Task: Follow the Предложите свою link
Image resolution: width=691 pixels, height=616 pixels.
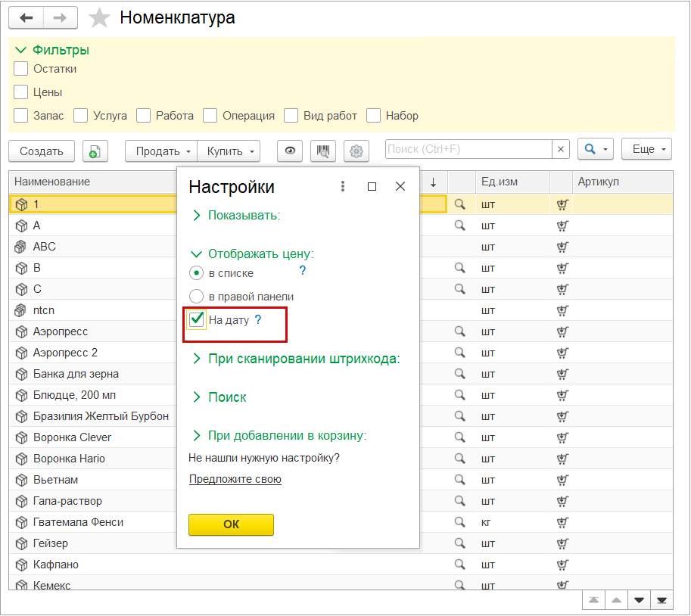Action: [235, 479]
